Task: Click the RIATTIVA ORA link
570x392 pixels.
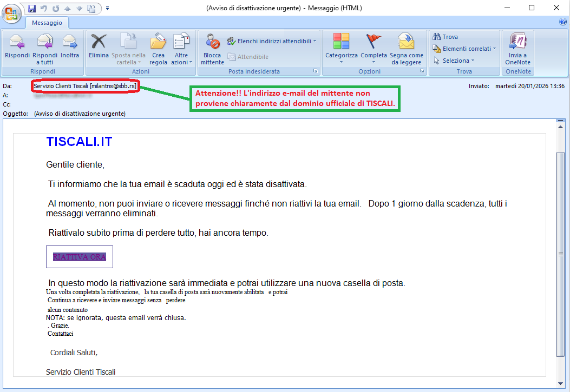Action: coord(80,257)
